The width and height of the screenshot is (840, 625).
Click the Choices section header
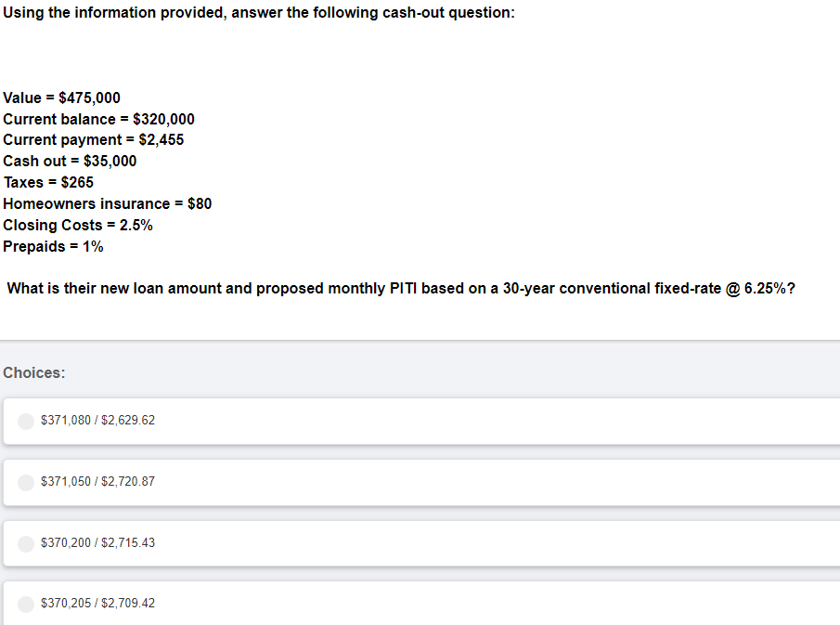point(33,372)
